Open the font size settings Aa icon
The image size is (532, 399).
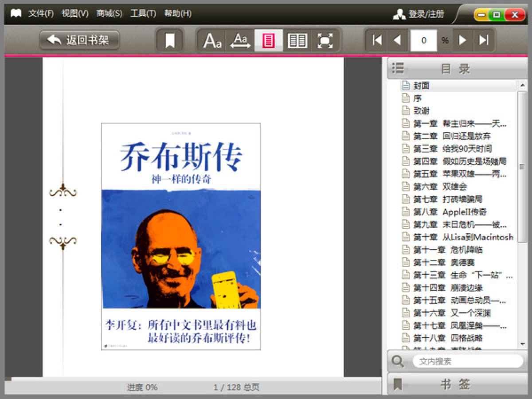point(211,40)
